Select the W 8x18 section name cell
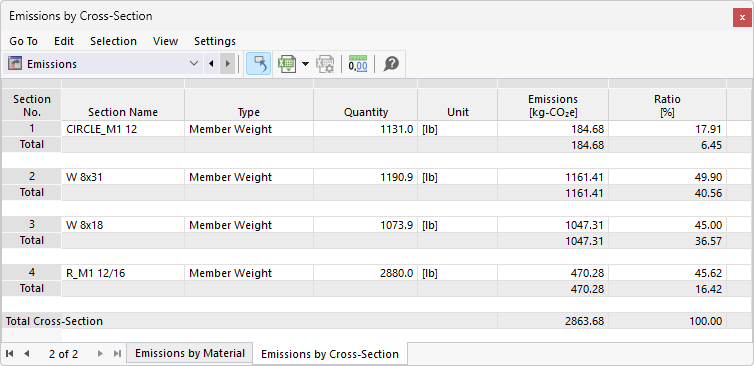754x366 pixels. (123, 225)
